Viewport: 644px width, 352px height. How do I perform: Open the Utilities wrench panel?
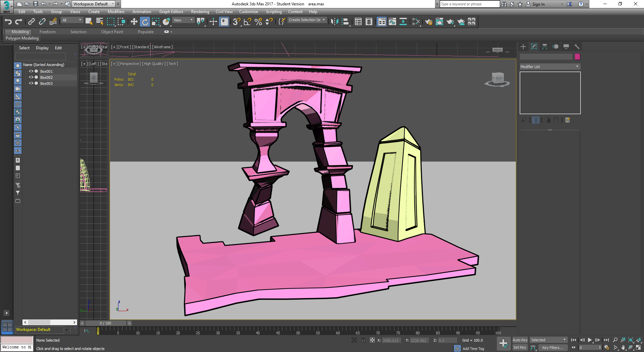[577, 47]
